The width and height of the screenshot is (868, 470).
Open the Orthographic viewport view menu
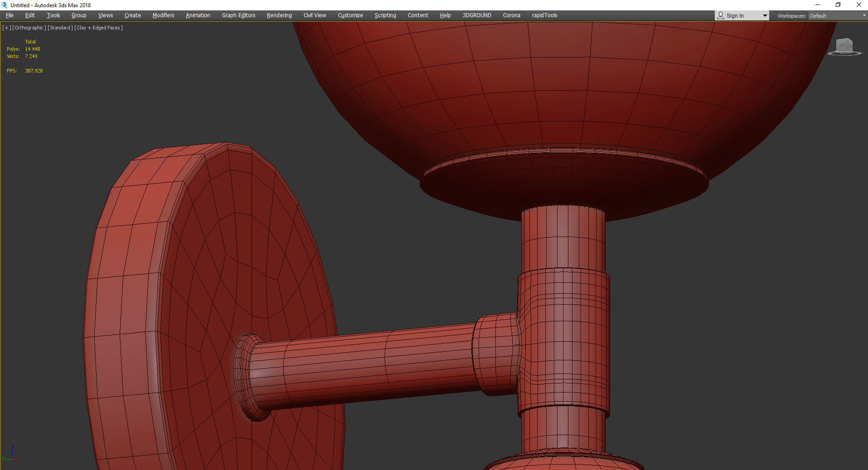[x=29, y=28]
